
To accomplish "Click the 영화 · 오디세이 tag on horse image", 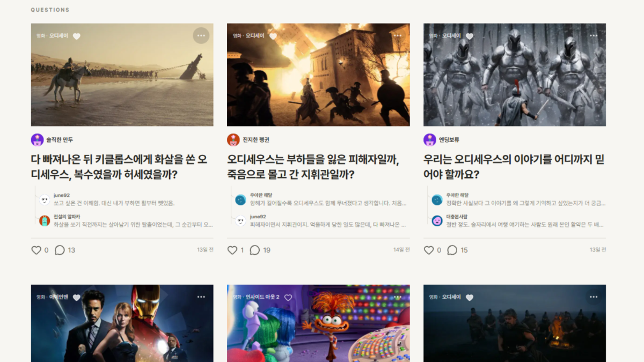I will click(52, 36).
